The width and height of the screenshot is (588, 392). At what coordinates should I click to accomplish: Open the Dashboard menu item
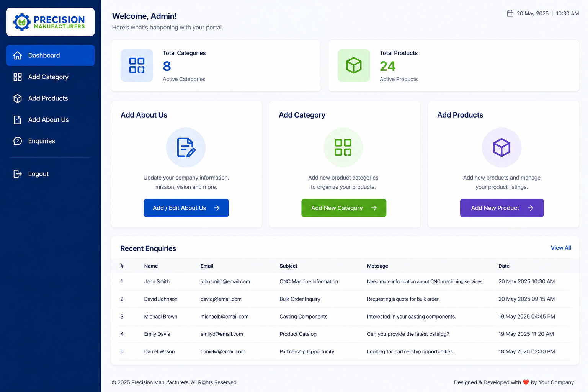pos(50,56)
